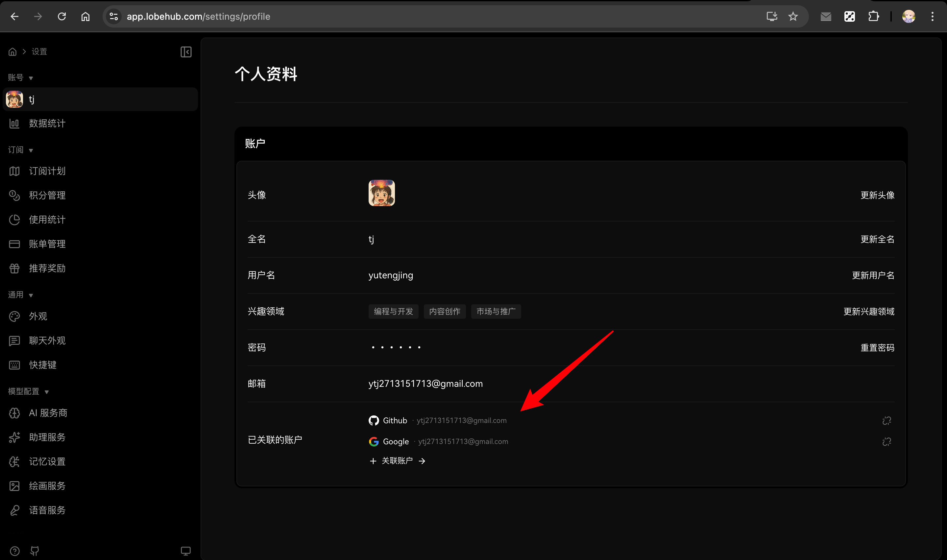
Task: Unlink the Github linked account
Action: coord(886,420)
